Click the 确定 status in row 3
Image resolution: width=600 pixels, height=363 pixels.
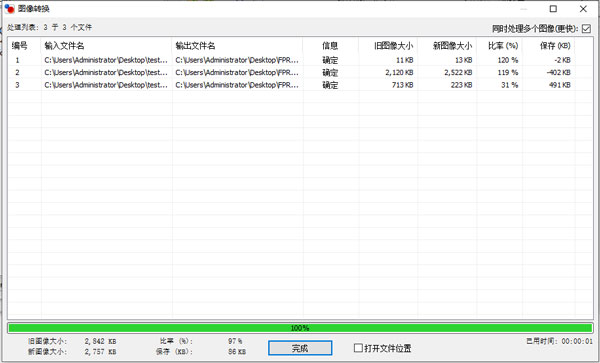pyautogui.click(x=330, y=85)
